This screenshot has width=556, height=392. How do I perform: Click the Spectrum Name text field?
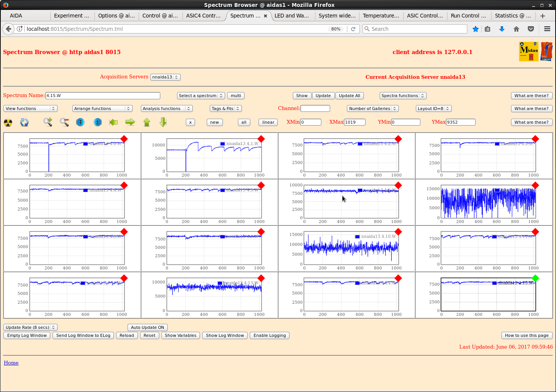point(103,96)
